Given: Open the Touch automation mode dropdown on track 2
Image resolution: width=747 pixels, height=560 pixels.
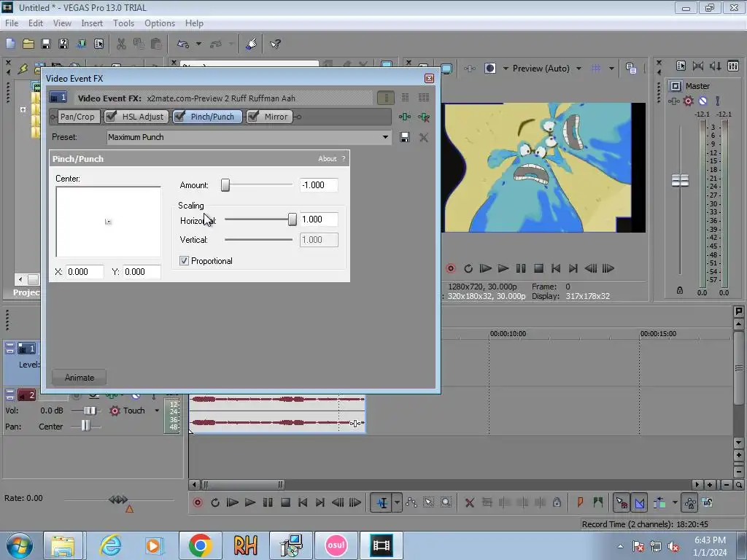Looking at the screenshot, I should pyautogui.click(x=157, y=411).
